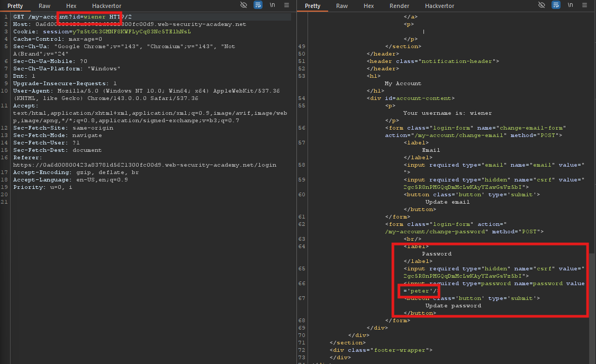Click 'My Account' heading text in response
The width and height of the screenshot is (596, 364).
click(x=403, y=84)
